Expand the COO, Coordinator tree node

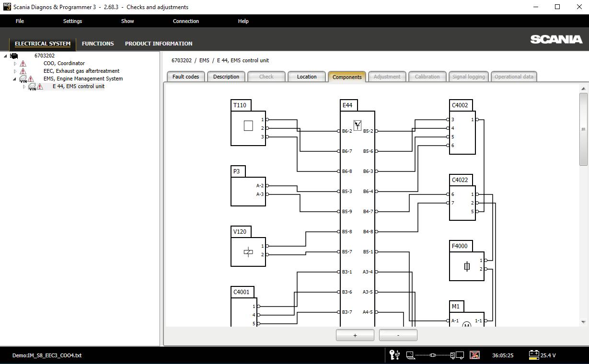coord(15,63)
